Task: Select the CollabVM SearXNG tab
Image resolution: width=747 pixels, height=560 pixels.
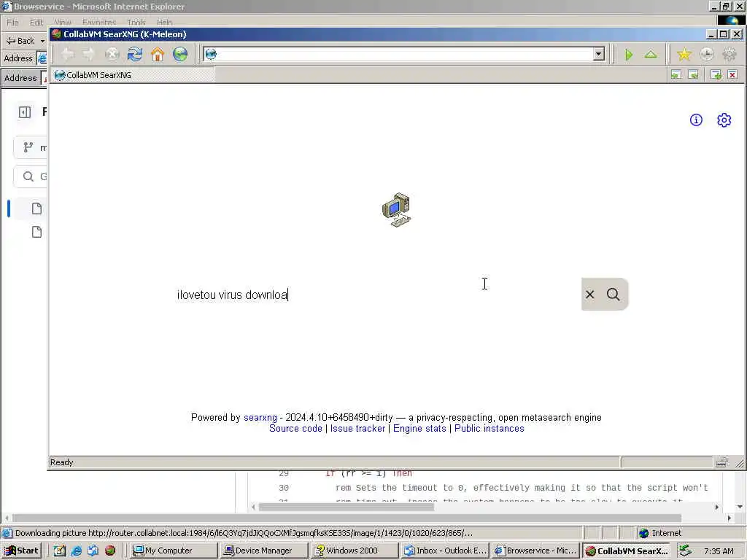Action: coord(133,75)
